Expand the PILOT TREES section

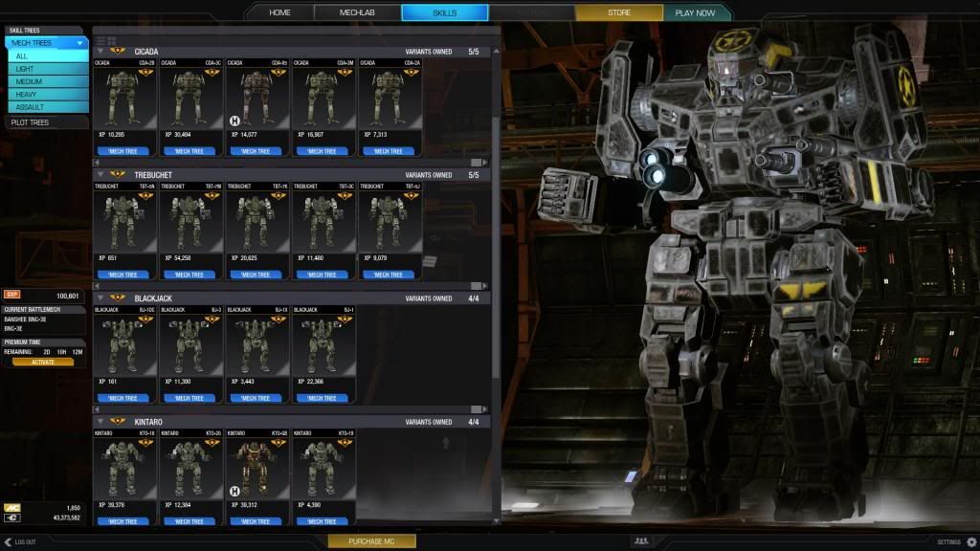(46, 122)
